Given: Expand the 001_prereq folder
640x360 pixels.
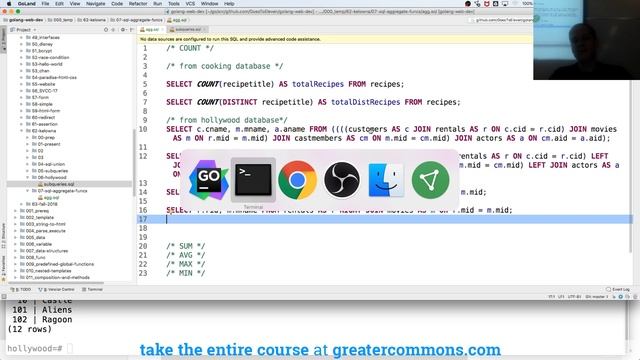Looking at the screenshot, I should tap(16, 211).
